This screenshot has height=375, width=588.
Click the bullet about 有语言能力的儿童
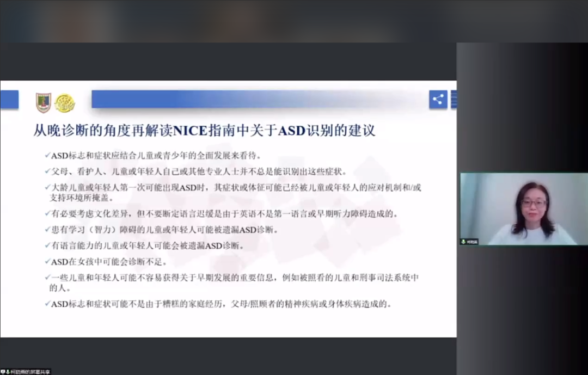147,245
